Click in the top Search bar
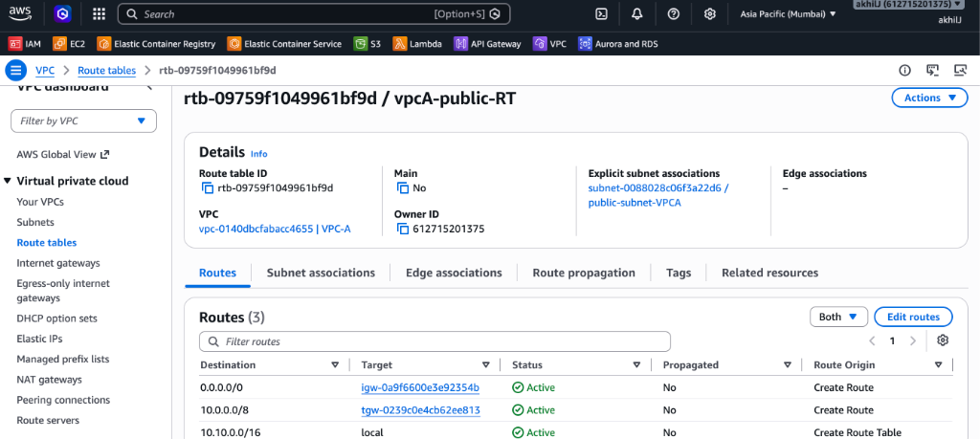The image size is (980, 439). point(314,13)
